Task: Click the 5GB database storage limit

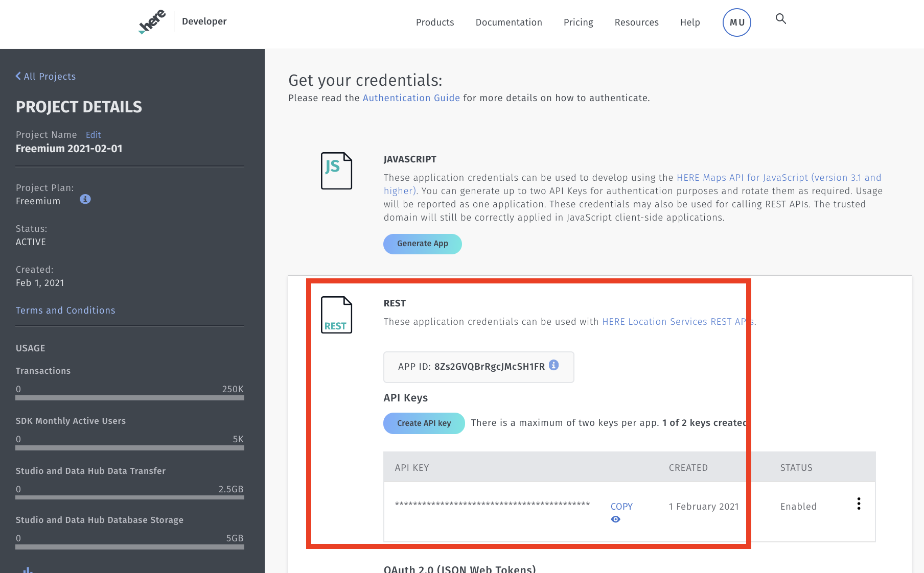Action: [x=235, y=538]
